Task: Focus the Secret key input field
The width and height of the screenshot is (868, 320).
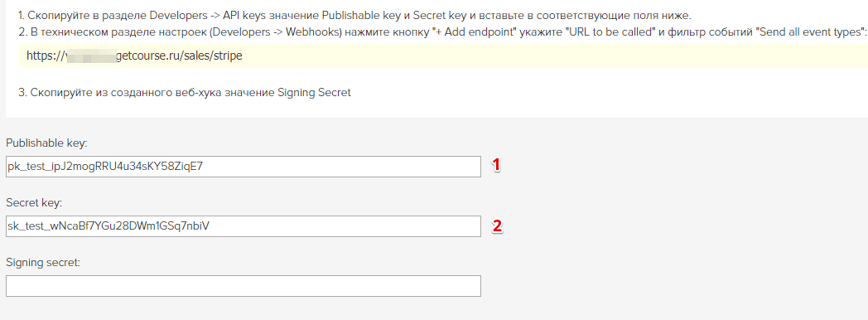Action: (x=243, y=226)
